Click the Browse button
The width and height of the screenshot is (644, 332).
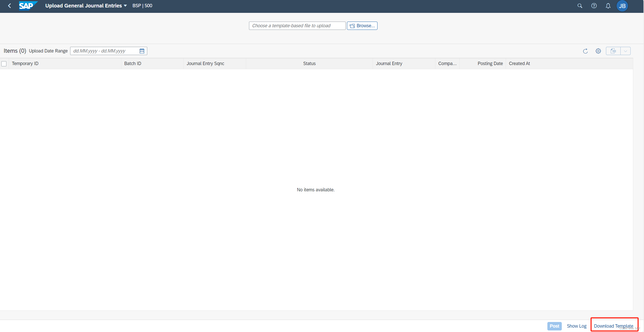(x=362, y=26)
